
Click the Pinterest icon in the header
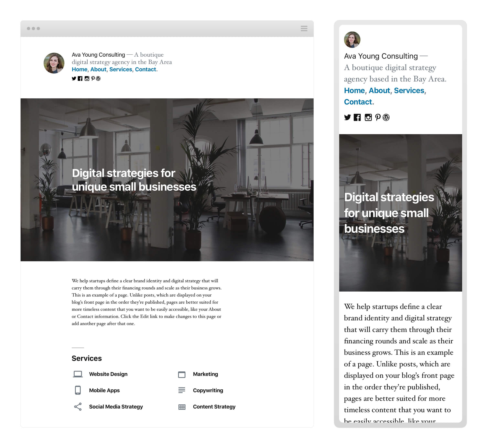(x=93, y=78)
